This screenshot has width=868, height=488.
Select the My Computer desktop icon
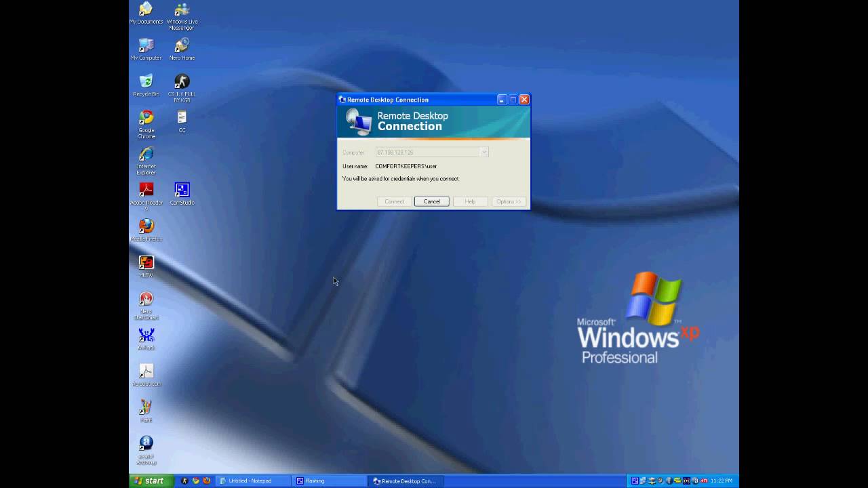click(x=146, y=49)
